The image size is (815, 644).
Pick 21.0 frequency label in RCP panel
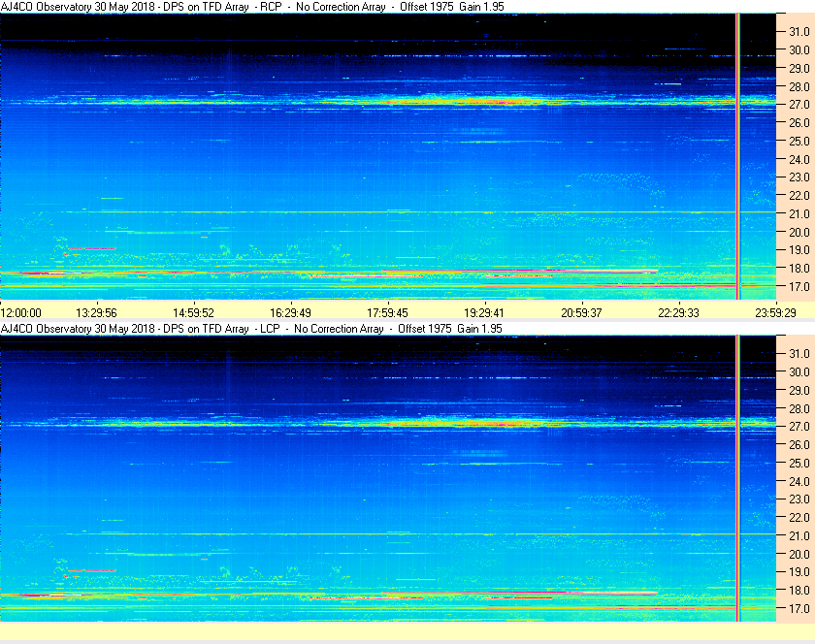coord(799,213)
